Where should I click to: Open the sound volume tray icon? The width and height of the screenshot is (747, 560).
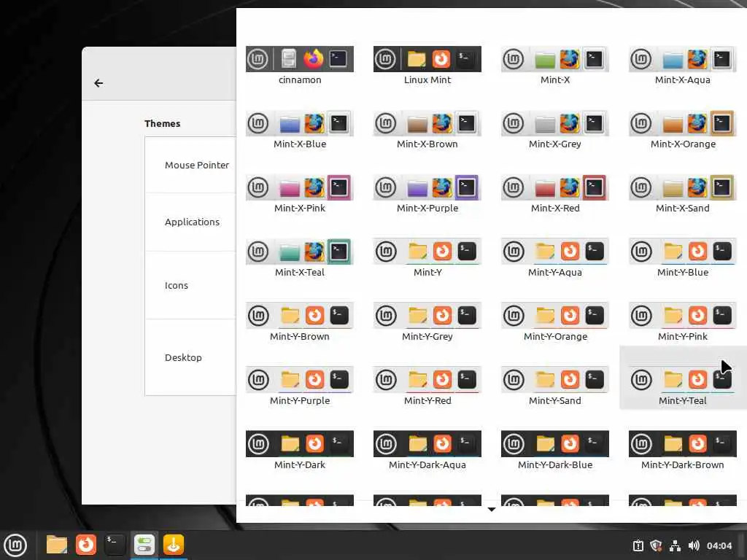[694, 545]
